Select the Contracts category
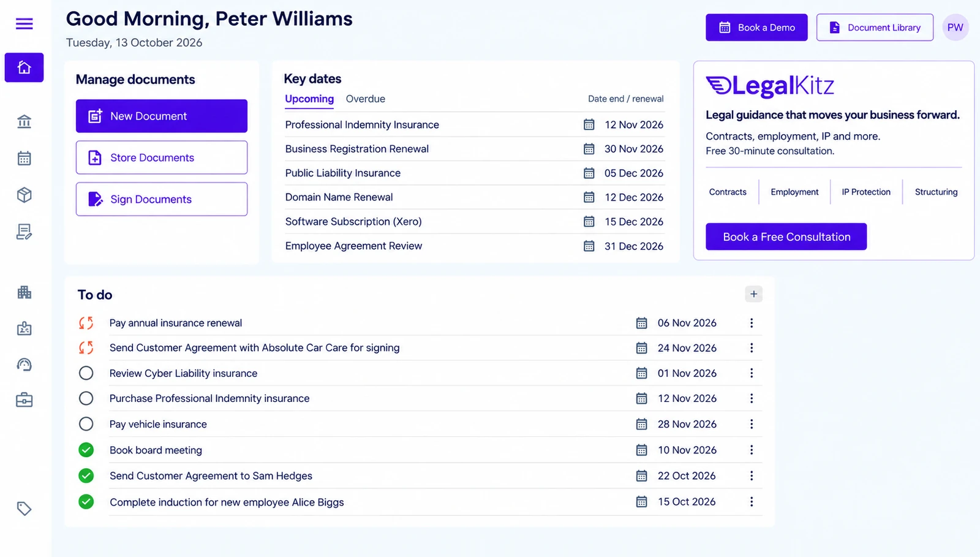This screenshot has height=557, width=980. 728,192
